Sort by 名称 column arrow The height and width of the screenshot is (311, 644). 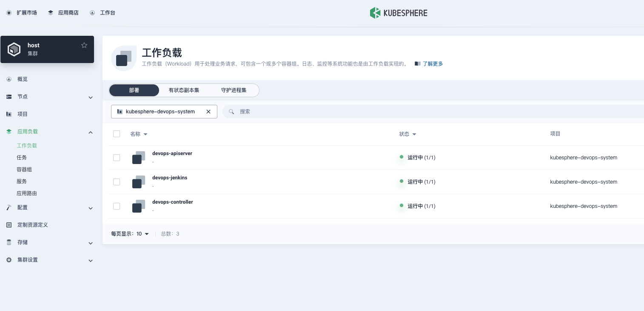145,134
